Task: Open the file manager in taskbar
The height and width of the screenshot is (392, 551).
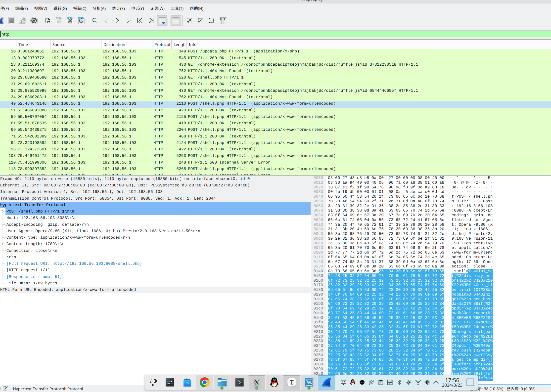Action: click(x=222, y=382)
